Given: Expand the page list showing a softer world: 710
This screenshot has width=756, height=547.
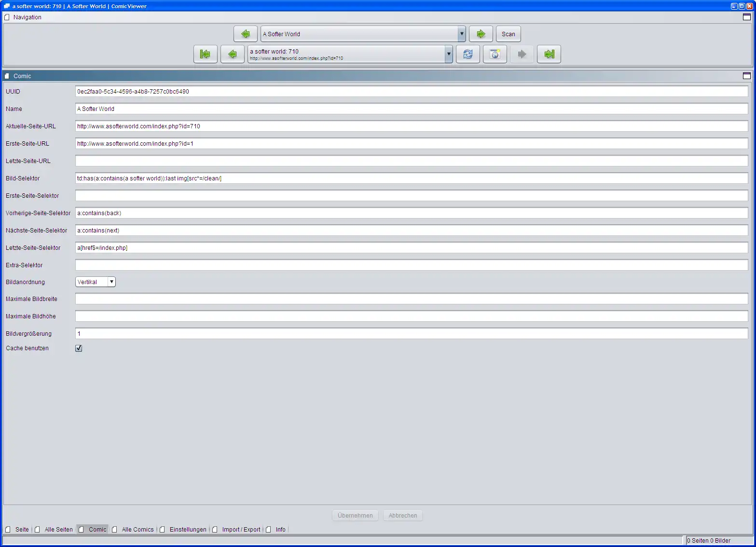Looking at the screenshot, I should [x=449, y=54].
